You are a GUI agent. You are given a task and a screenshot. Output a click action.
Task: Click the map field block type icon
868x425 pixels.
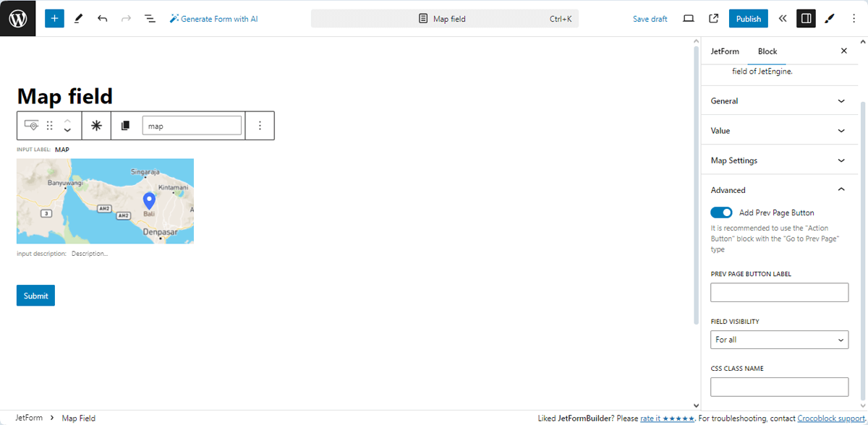coord(31,126)
